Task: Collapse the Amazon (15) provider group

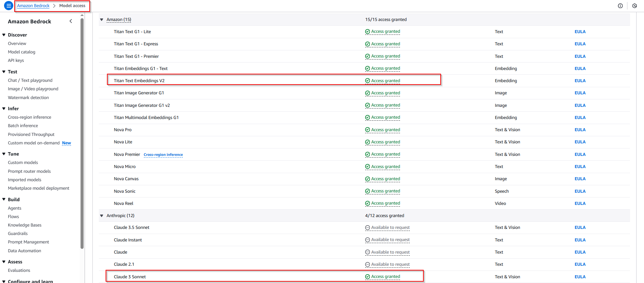Action: pos(102,20)
